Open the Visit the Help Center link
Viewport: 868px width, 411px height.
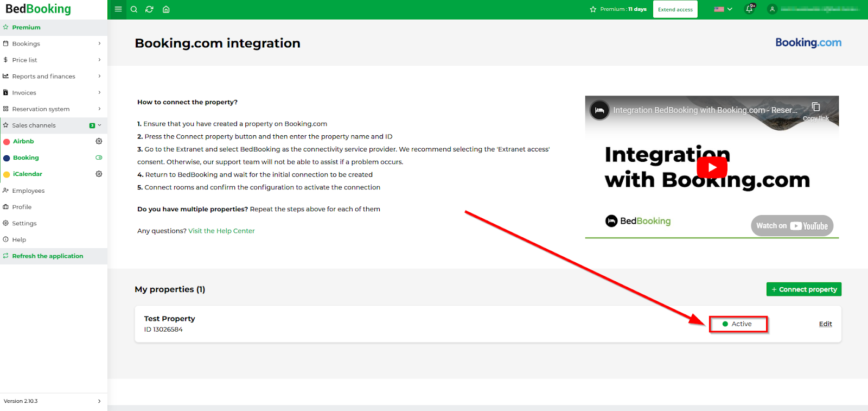click(x=221, y=231)
